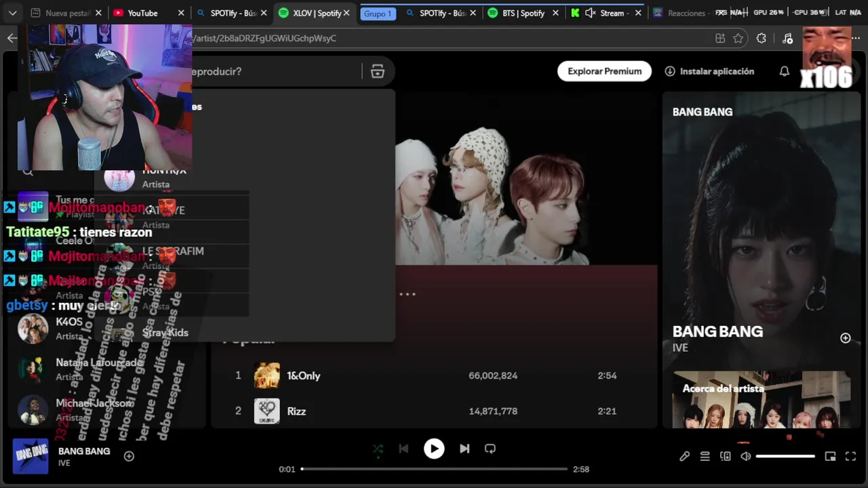The image size is (868, 488).
Task: Open BANG BANG title in right panel
Action: (717, 331)
